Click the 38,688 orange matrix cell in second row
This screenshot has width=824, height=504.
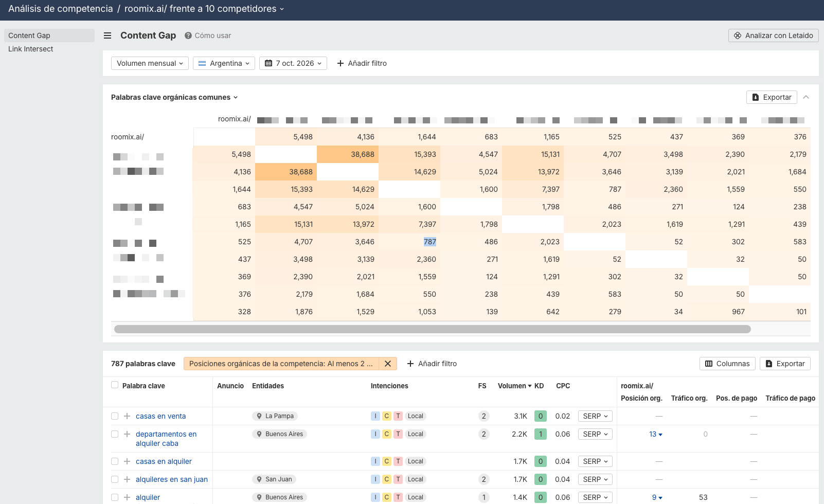pyautogui.click(x=348, y=154)
